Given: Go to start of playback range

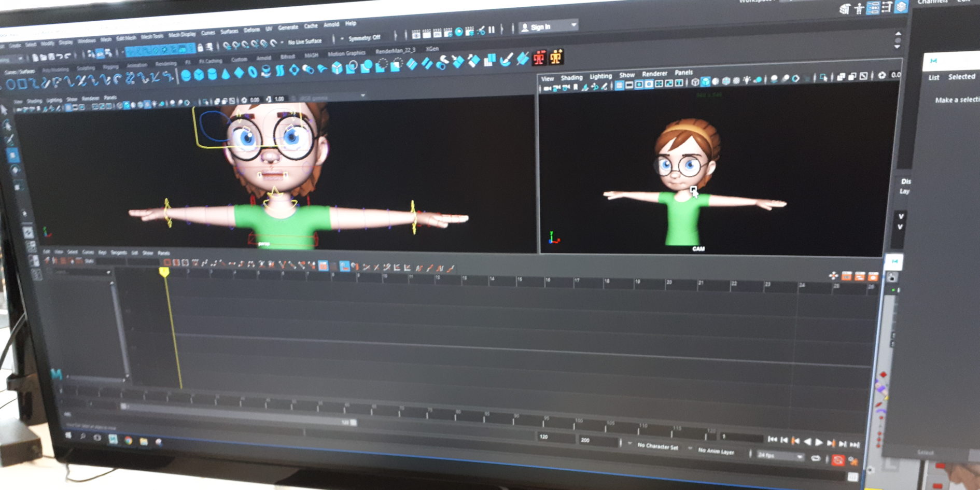Looking at the screenshot, I should (x=773, y=439).
